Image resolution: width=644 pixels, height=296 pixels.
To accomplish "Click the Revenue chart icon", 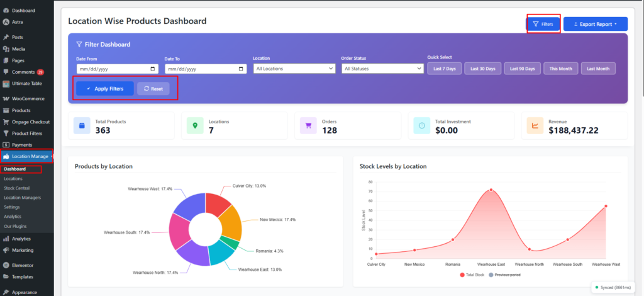I will (x=535, y=126).
